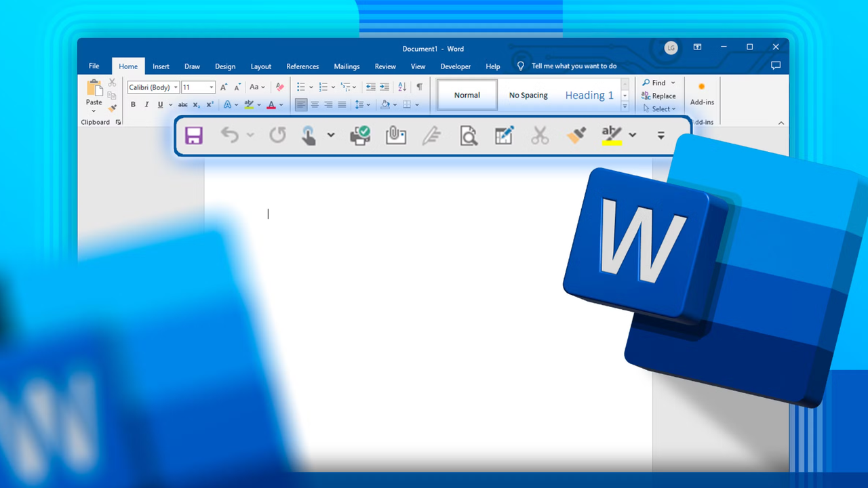Click Quick Print icon with green checkmark

(x=360, y=135)
